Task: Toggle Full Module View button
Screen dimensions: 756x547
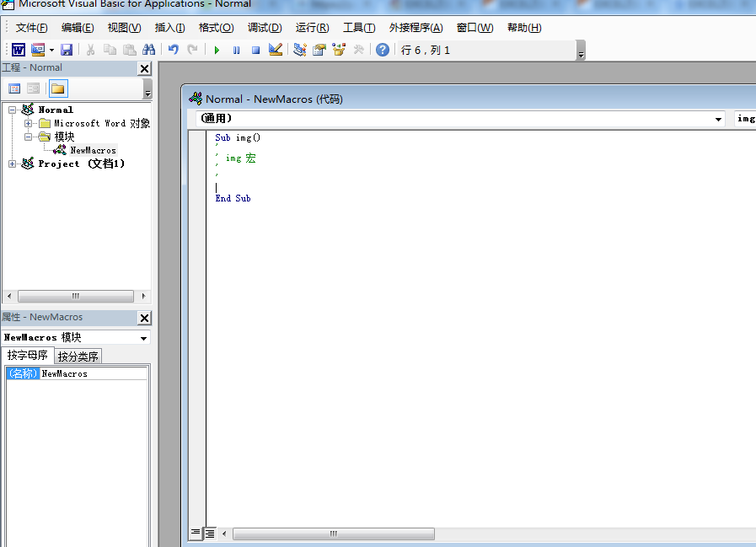Action: (210, 533)
